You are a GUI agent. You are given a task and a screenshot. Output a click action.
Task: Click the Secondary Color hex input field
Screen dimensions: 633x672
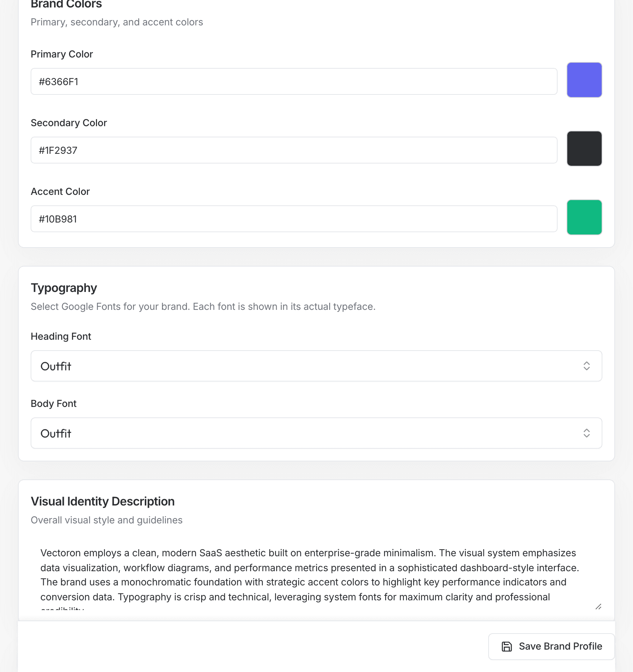(x=294, y=150)
